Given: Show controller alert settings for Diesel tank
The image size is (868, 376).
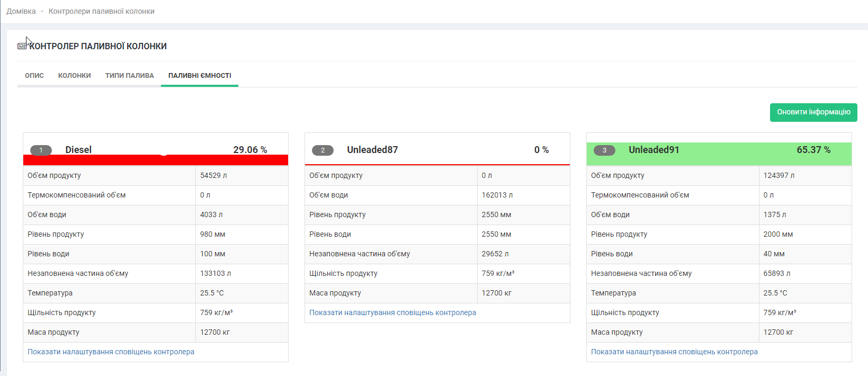Looking at the screenshot, I should click(111, 352).
